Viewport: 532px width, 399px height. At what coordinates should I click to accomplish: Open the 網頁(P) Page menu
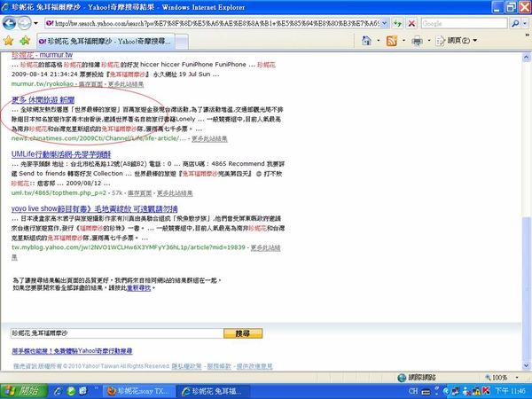click(457, 41)
